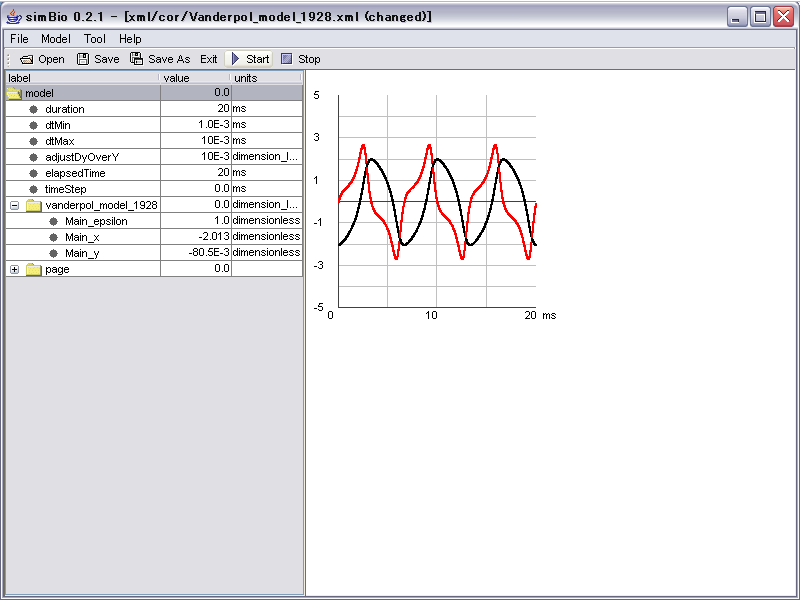Expand the page tree node
Viewport: 800px width, 600px height.
14,269
